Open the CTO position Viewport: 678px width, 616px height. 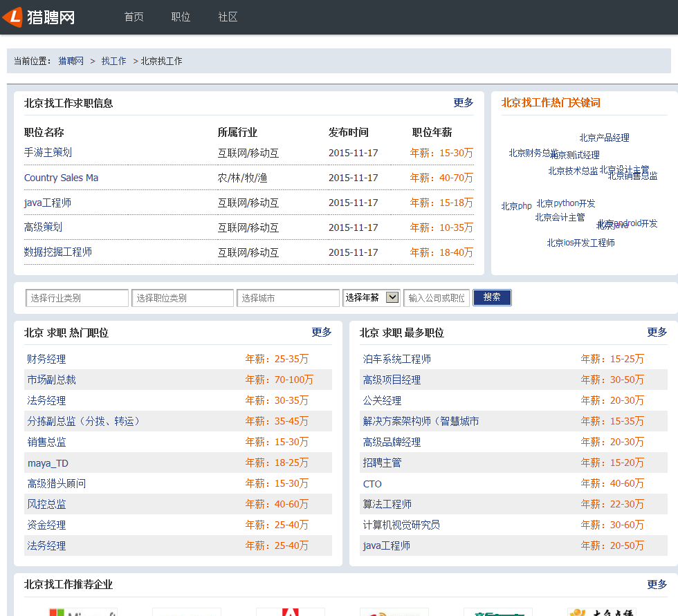[x=372, y=484]
